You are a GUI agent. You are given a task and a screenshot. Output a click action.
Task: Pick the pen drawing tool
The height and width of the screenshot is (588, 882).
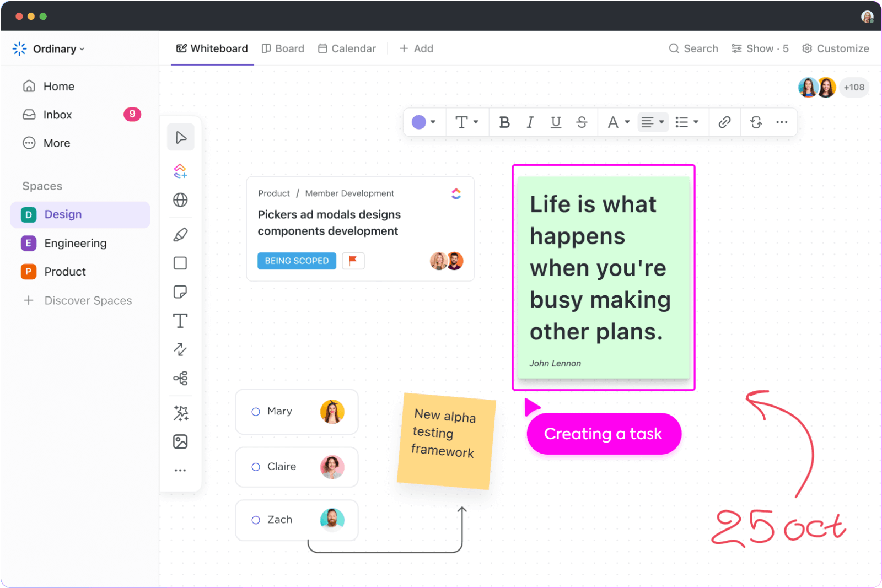pyautogui.click(x=180, y=234)
